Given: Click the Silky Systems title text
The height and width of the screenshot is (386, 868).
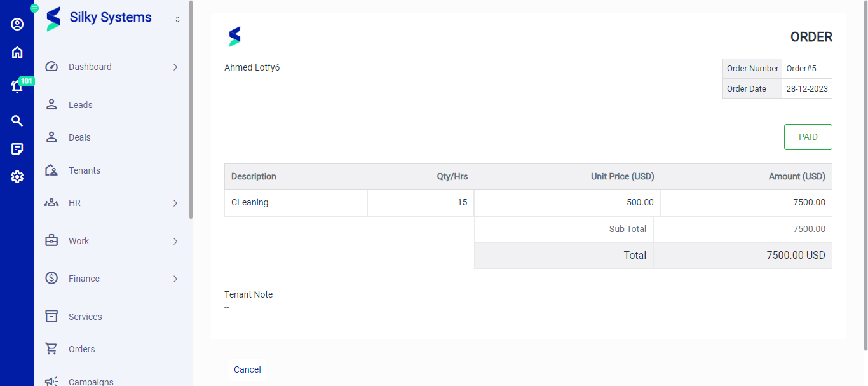Looking at the screenshot, I should 111,18.
